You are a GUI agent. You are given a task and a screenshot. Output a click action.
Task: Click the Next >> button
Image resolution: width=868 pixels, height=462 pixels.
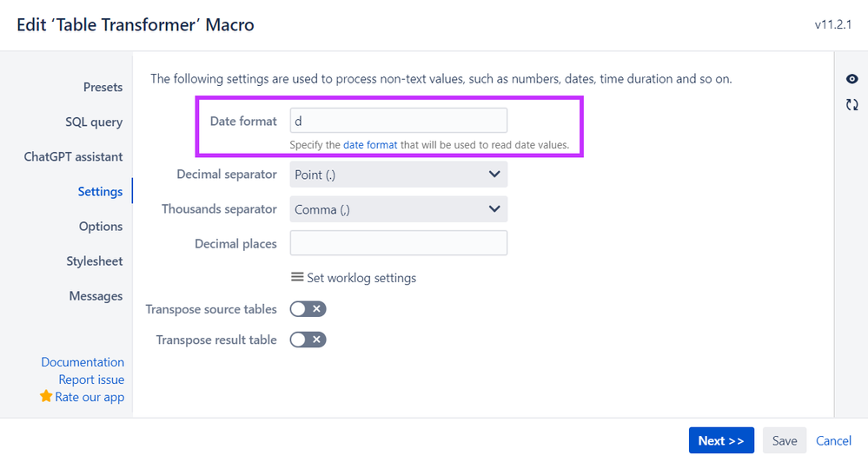coord(721,440)
